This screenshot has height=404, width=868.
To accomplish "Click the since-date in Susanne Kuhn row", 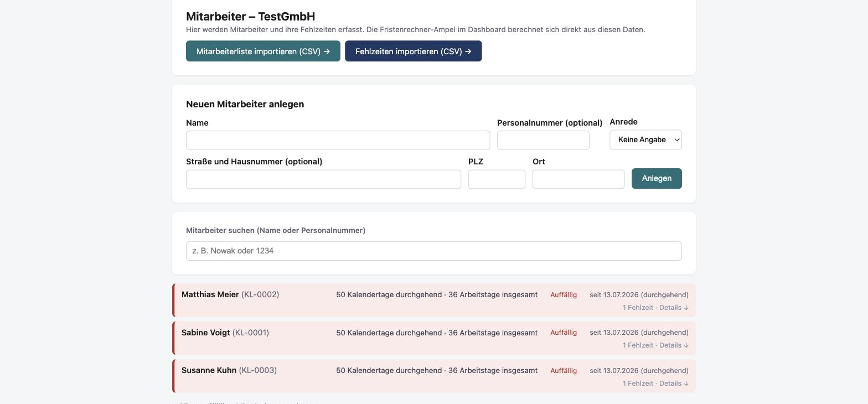I will (639, 371).
